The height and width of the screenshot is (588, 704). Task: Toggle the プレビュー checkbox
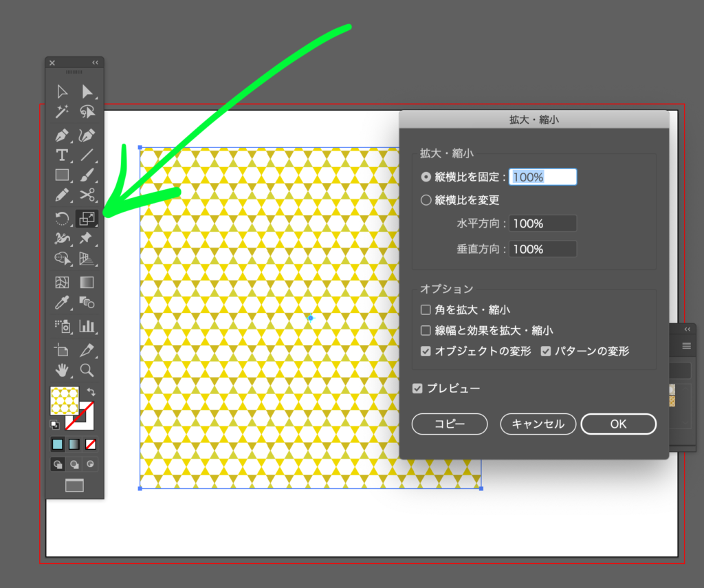click(417, 389)
